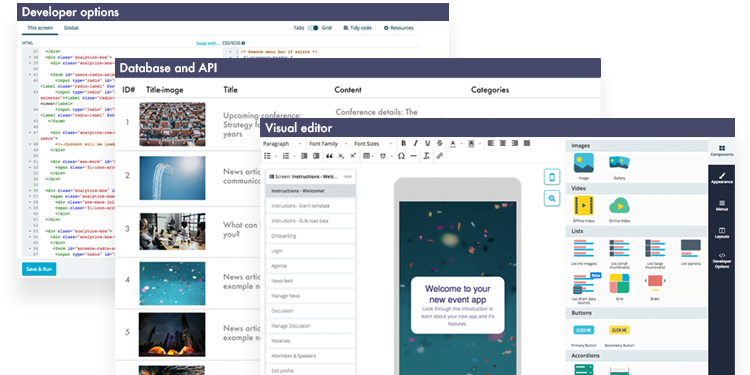Open the meeting room thumbnail in row 3
This screenshot has width=750, height=375.
[172, 231]
